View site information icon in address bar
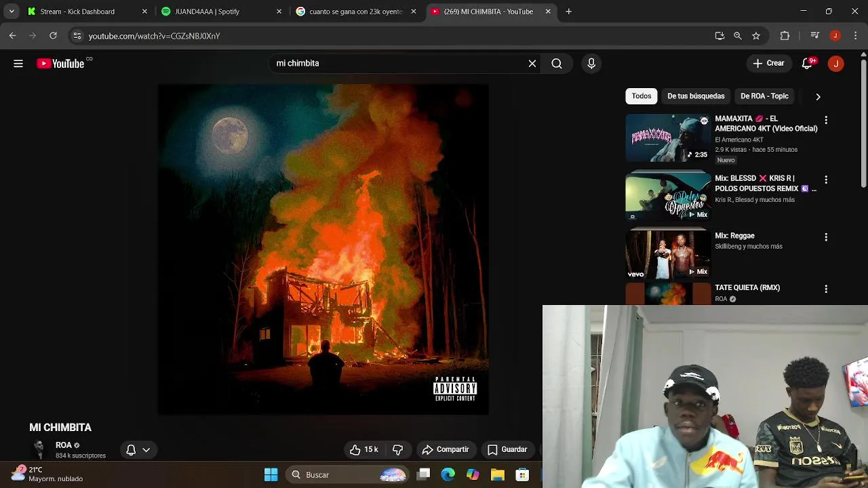The image size is (868, 488). (77, 36)
